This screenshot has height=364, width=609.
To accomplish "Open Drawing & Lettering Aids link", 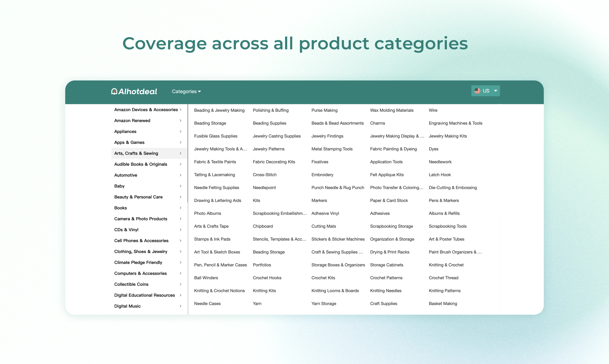I will [217, 200].
